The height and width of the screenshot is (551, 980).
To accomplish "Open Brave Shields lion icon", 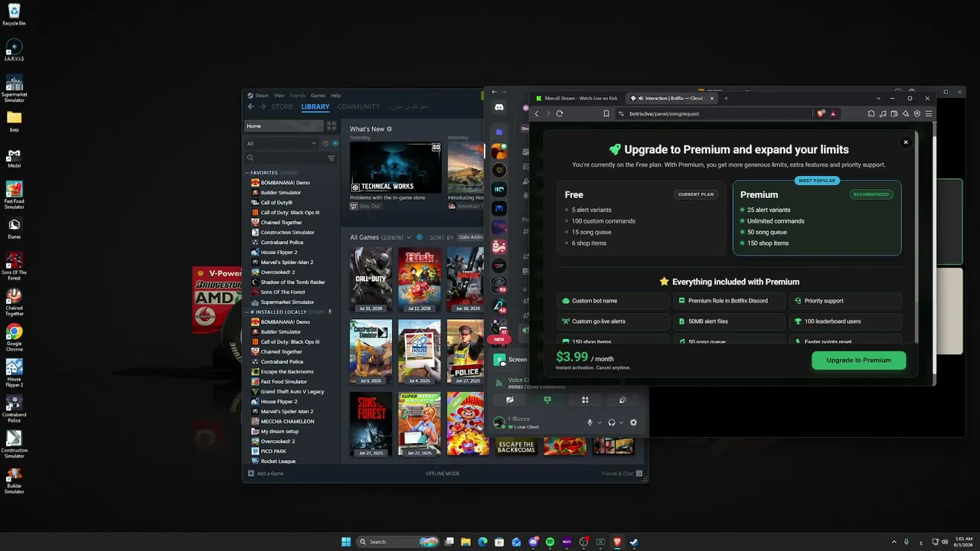I will pyautogui.click(x=822, y=113).
